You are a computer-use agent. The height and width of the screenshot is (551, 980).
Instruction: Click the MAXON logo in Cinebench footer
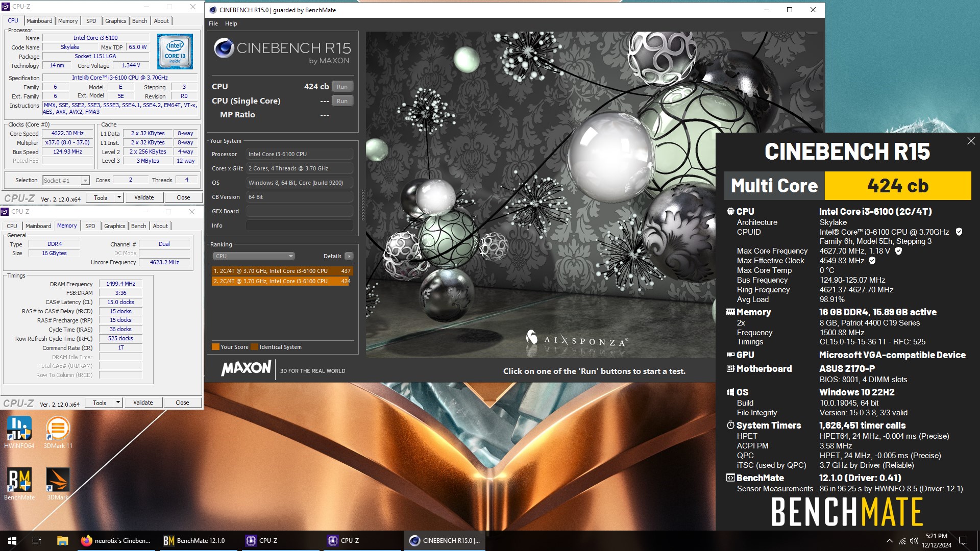(x=247, y=368)
